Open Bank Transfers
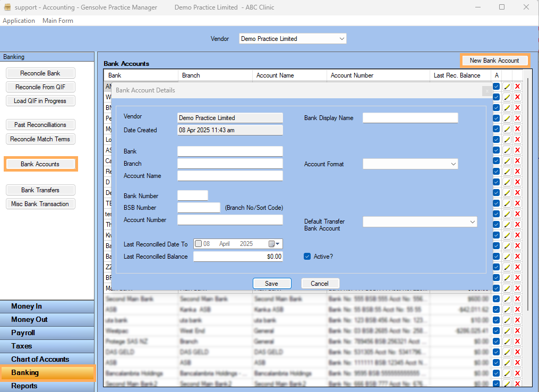 [x=40, y=190]
